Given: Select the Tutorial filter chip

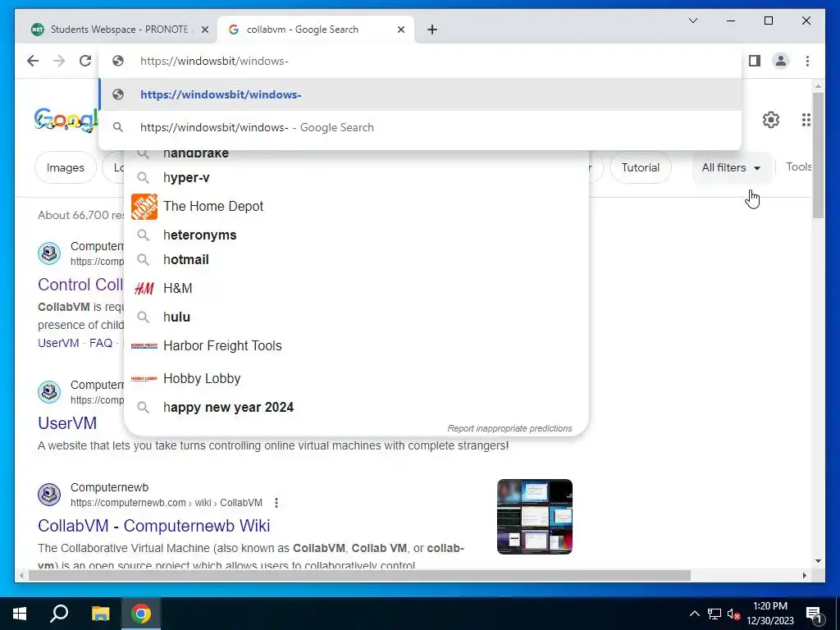Looking at the screenshot, I should tap(640, 167).
